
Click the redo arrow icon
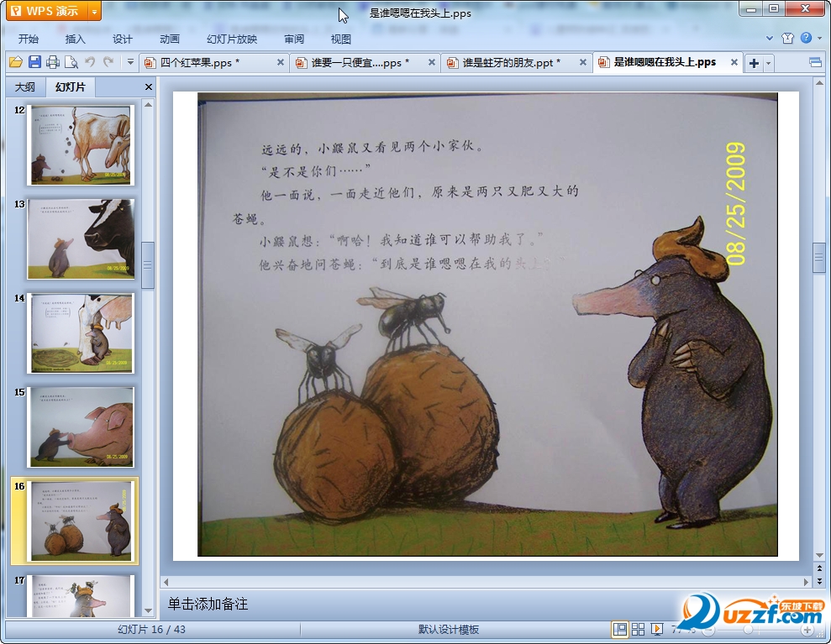tap(108, 62)
